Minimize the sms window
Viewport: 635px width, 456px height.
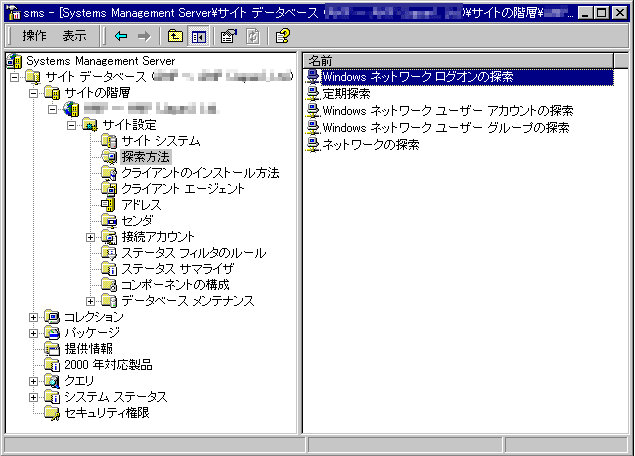tap(585, 13)
